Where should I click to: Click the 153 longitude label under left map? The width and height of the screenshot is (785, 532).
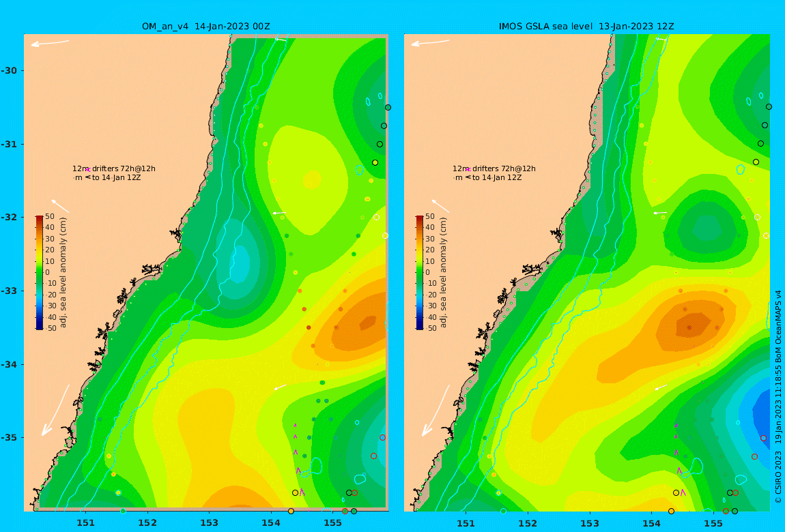[x=210, y=523]
